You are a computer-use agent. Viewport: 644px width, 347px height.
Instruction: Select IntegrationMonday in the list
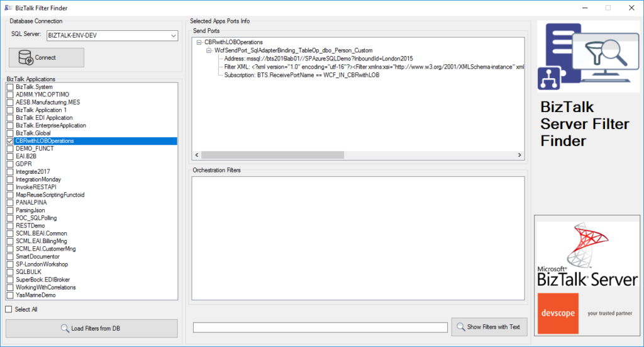click(38, 179)
